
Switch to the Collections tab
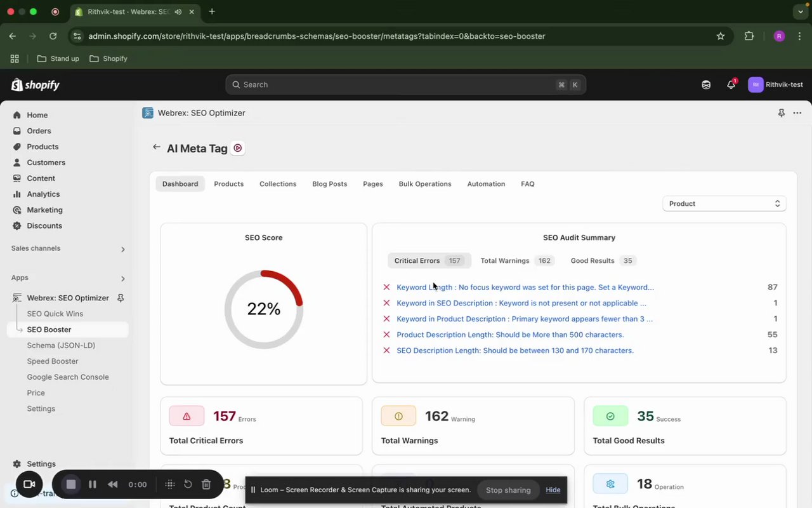[x=278, y=184]
